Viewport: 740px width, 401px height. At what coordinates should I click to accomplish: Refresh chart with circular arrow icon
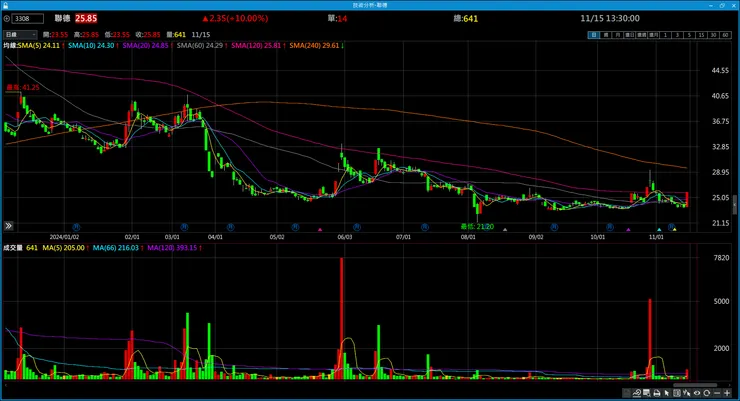[706, 393]
